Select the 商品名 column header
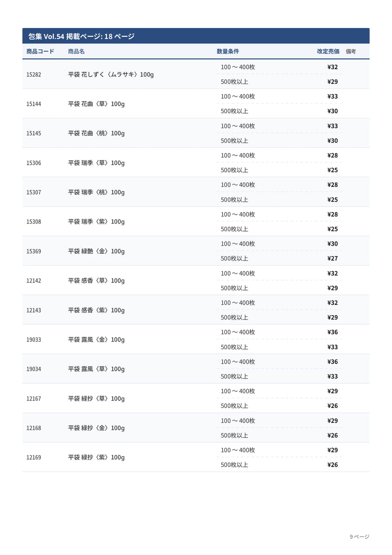The width and height of the screenshot is (392, 555). (76, 52)
